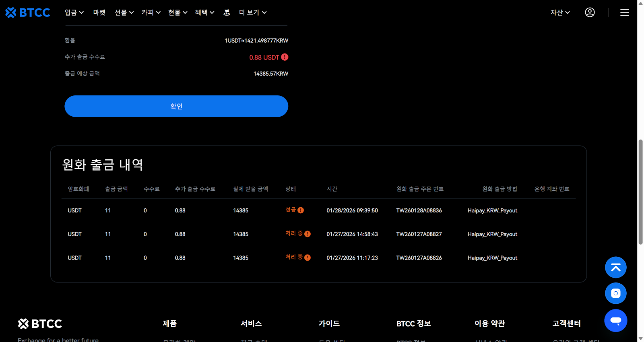
Task: Click the 수수료 column header
Action: [x=152, y=189]
